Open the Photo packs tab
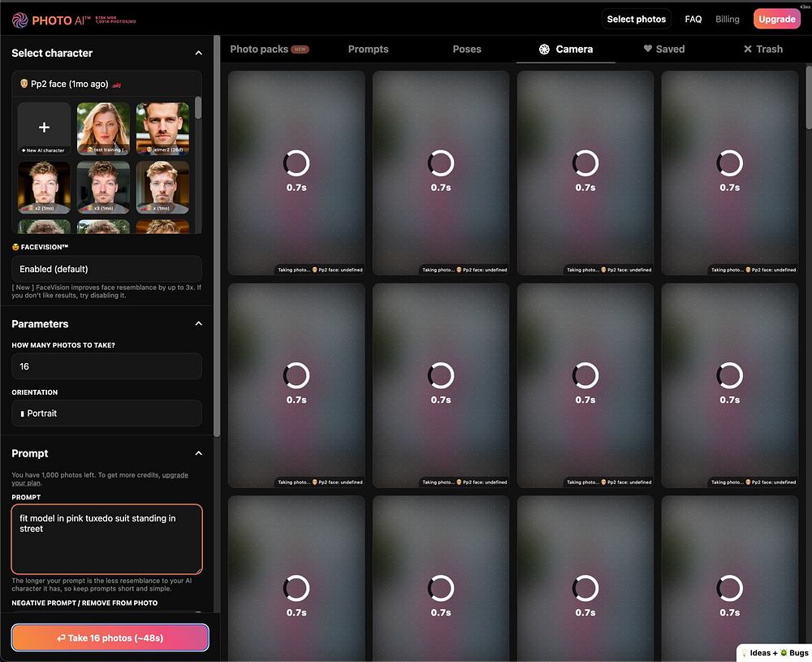Viewport: 812px width, 662px height. click(x=269, y=50)
